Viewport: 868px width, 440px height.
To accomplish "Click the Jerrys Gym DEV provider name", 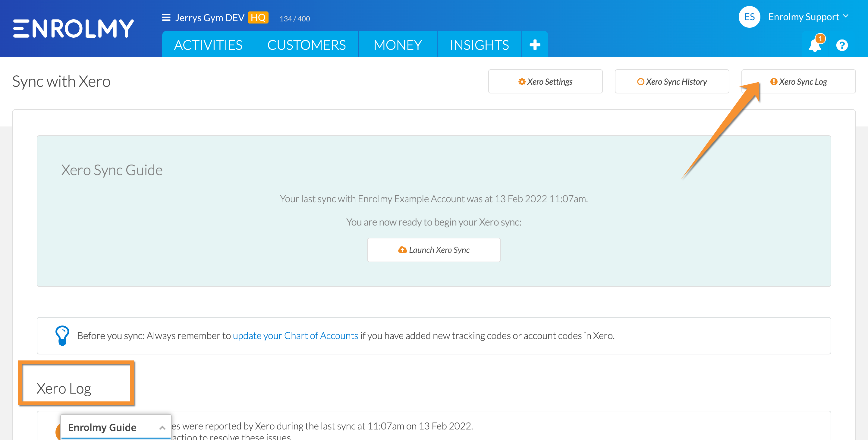I will (x=209, y=17).
